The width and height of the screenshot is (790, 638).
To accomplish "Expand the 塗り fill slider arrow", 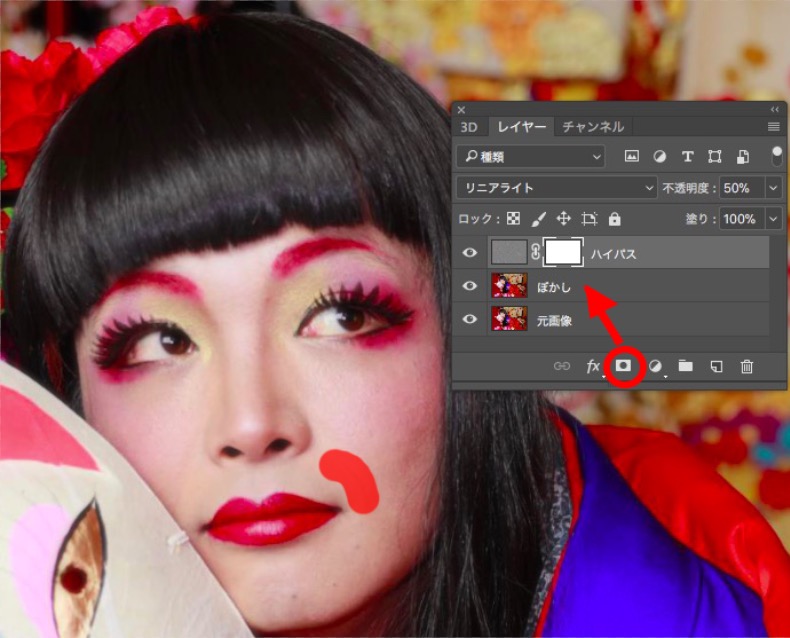I will (x=773, y=219).
